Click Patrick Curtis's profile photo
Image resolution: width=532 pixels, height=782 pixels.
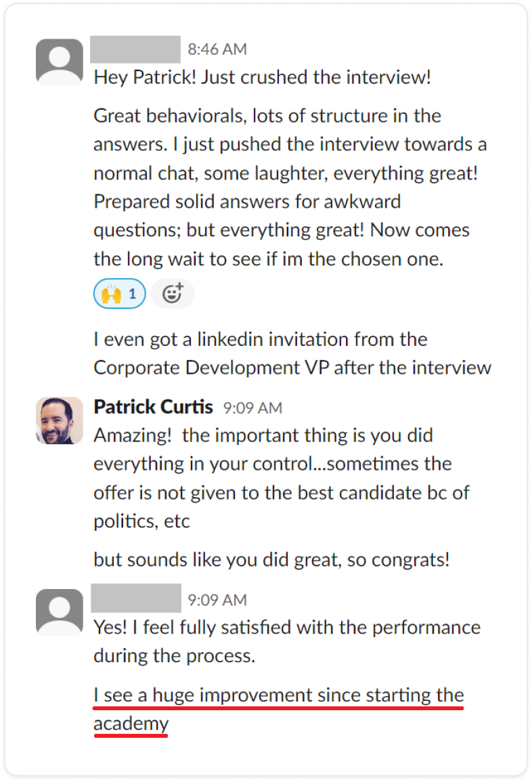60,420
